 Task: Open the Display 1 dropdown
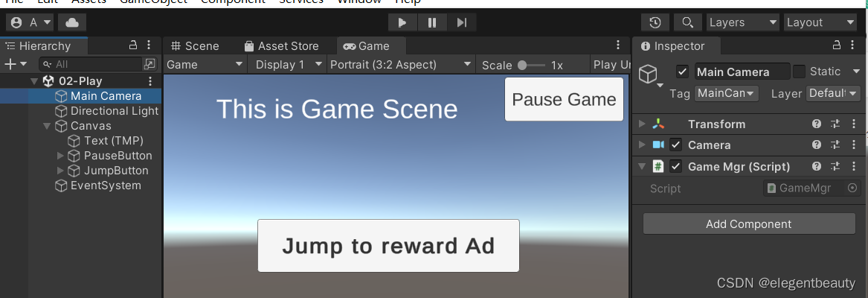(x=289, y=65)
